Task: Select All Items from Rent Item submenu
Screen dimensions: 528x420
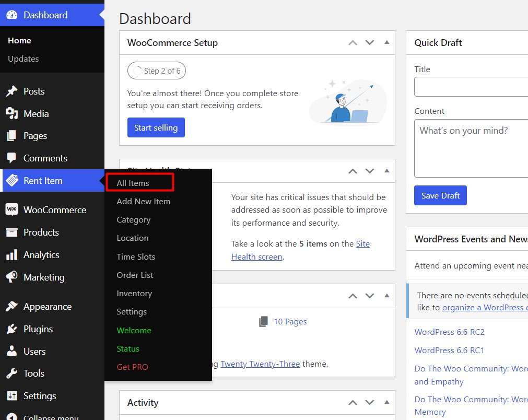Action: click(133, 183)
